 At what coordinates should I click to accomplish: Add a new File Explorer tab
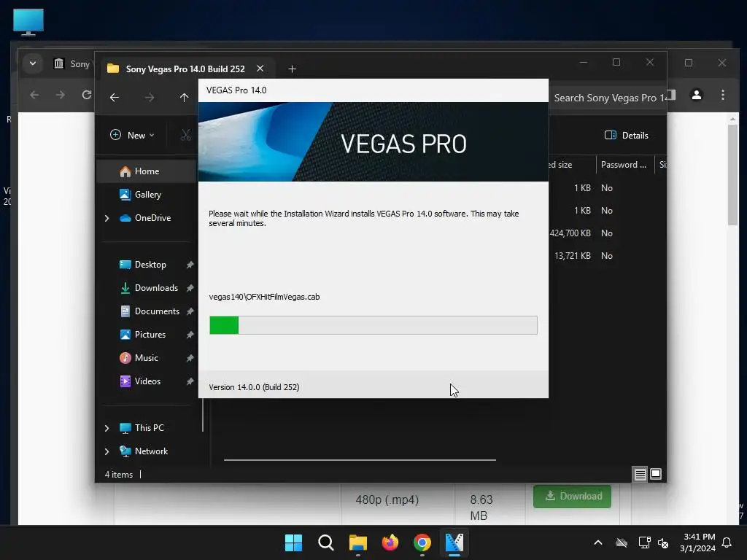pos(292,69)
